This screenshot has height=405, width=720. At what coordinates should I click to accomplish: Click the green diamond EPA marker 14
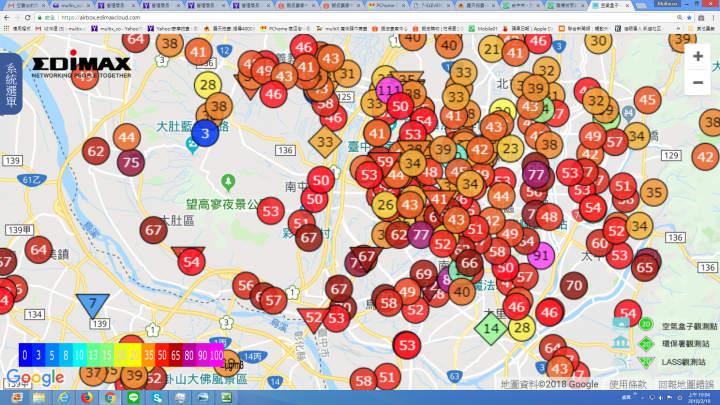pyautogui.click(x=490, y=328)
